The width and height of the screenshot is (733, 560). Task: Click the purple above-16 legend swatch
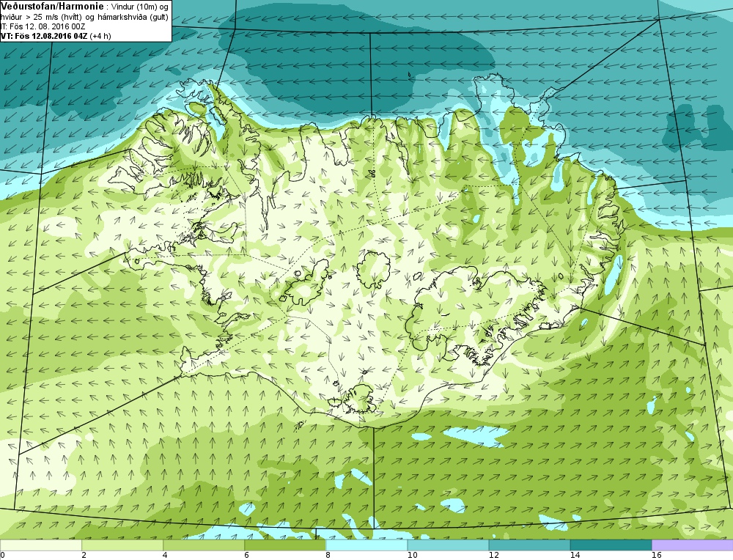(693, 545)
